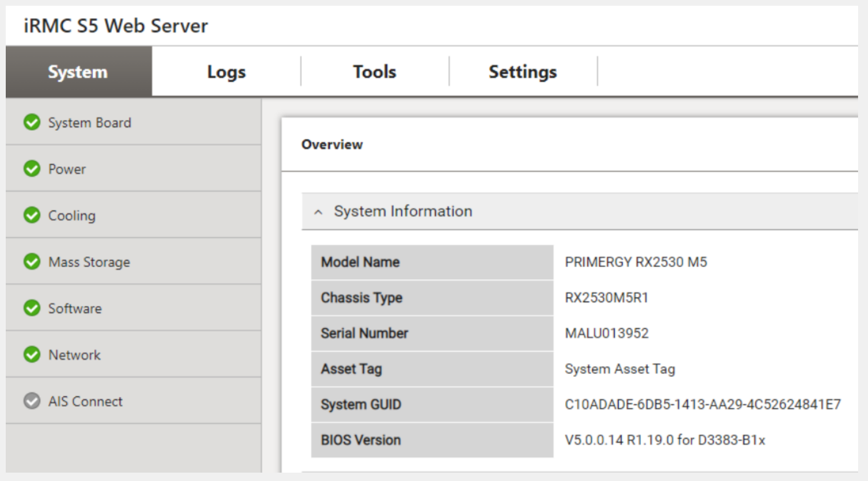Viewport: 868px width, 481px height.
Task: Click the Overview heading
Action: [332, 144]
